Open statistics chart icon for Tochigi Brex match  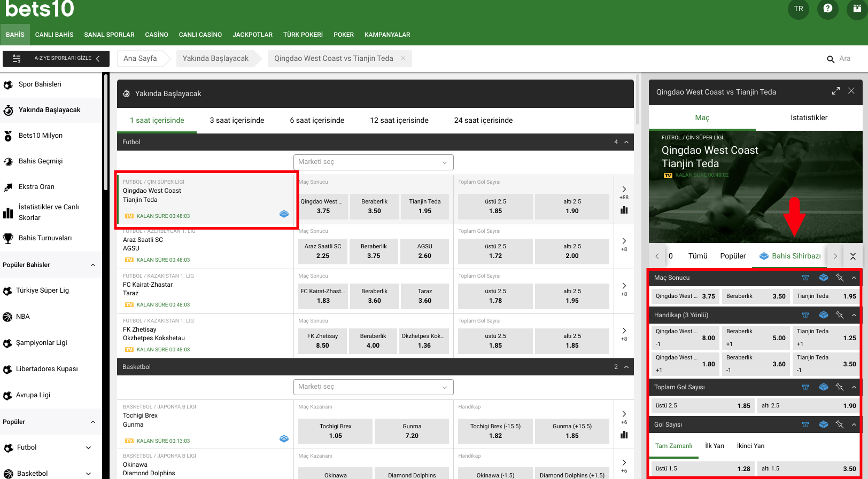click(624, 435)
